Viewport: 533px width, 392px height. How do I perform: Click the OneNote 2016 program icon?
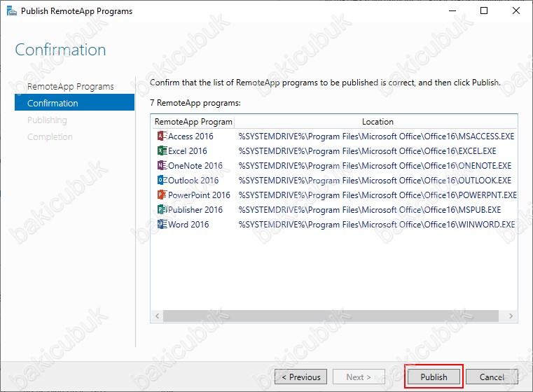pos(162,165)
